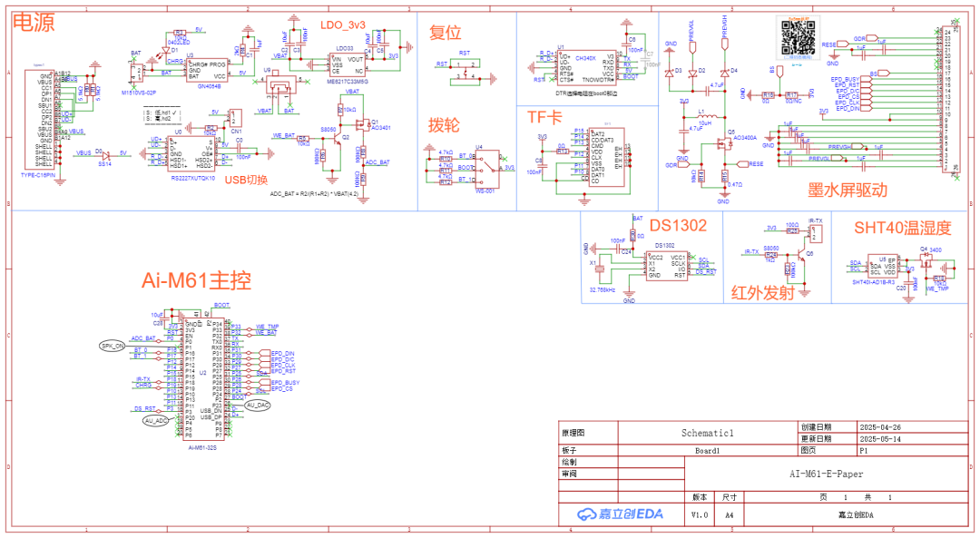Click the 嘉立创EDA logo in the title block
This screenshot has width=980, height=538.
pyautogui.click(x=620, y=514)
